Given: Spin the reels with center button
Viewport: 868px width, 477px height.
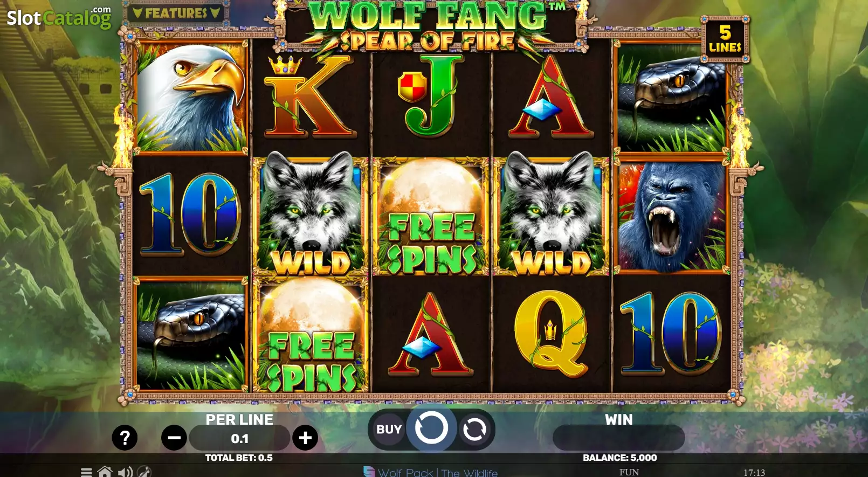Looking at the screenshot, I should tap(431, 428).
